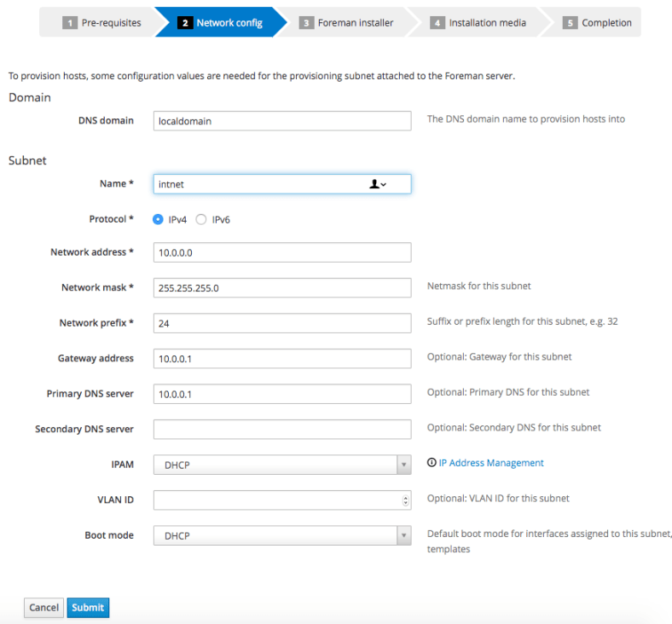Focus the Secondary DNS server field

tap(281, 429)
